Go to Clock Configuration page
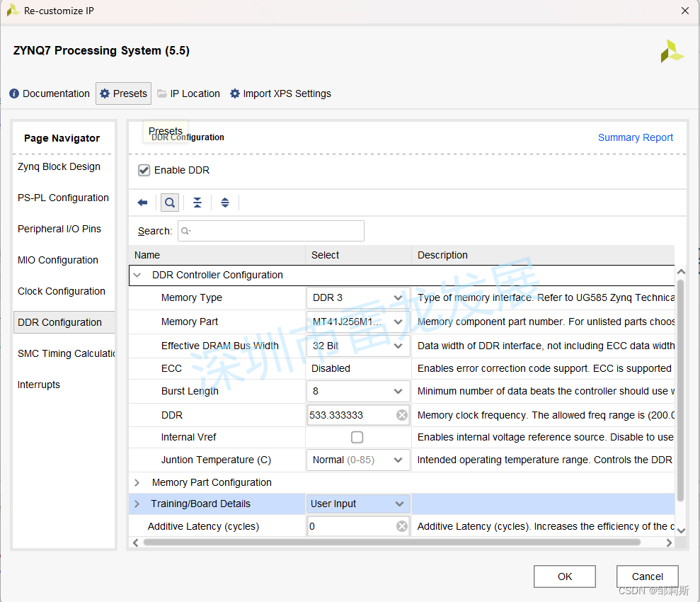Screen dimensions: 700x602 (x=61, y=292)
